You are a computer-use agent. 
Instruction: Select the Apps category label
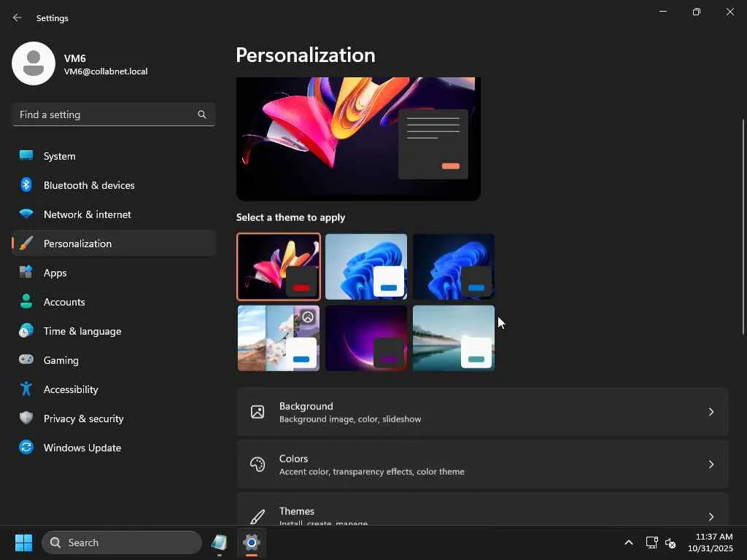[x=55, y=273]
